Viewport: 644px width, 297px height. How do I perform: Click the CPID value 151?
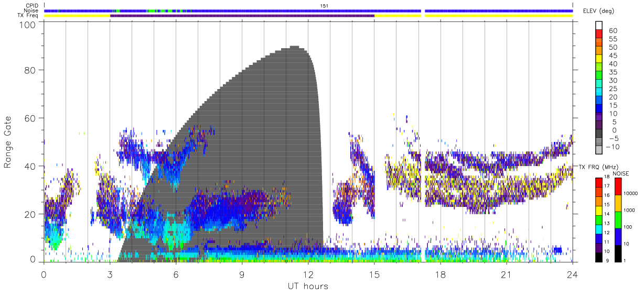(x=324, y=6)
